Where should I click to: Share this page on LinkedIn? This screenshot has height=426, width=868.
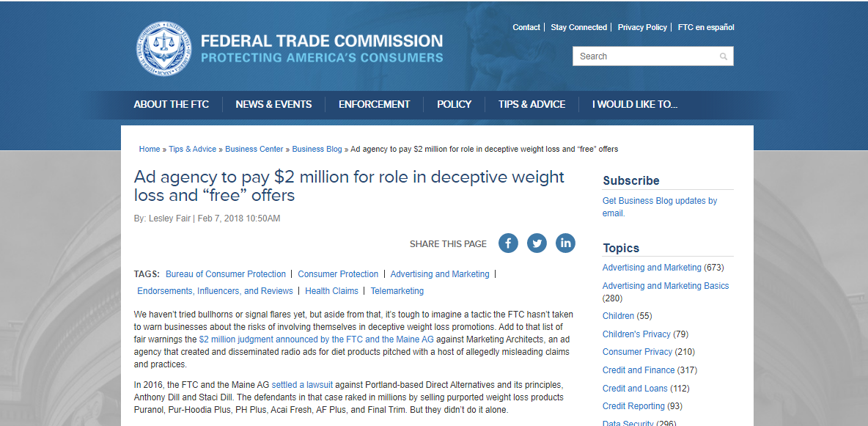[566, 243]
